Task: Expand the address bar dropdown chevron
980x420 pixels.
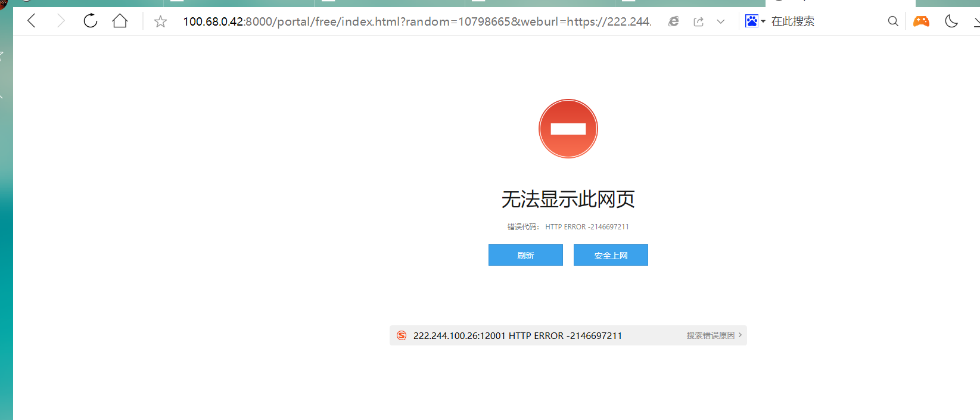Action: 721,21
